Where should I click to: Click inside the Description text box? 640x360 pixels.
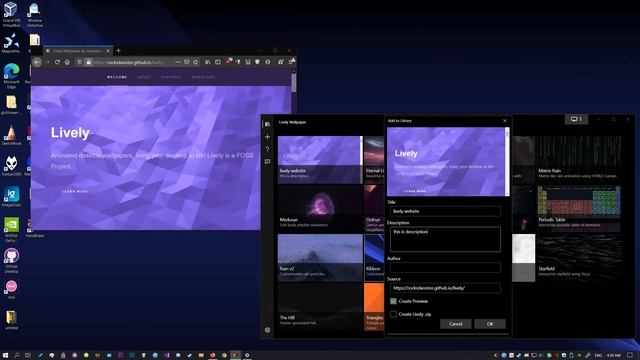pyautogui.click(x=445, y=239)
